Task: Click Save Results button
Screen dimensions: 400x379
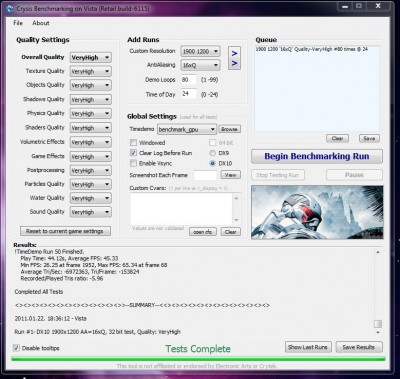Action: (x=359, y=347)
